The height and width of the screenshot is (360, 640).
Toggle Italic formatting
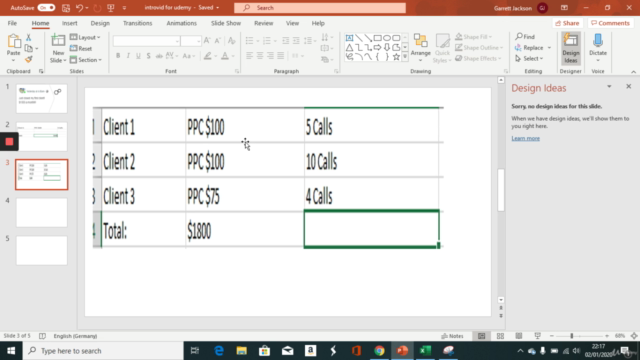tap(128, 56)
